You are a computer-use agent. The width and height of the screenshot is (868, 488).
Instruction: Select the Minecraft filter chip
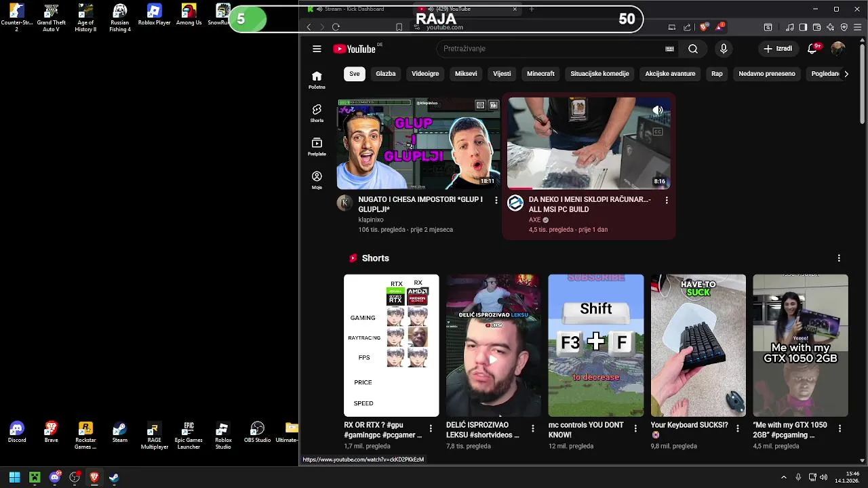[540, 74]
